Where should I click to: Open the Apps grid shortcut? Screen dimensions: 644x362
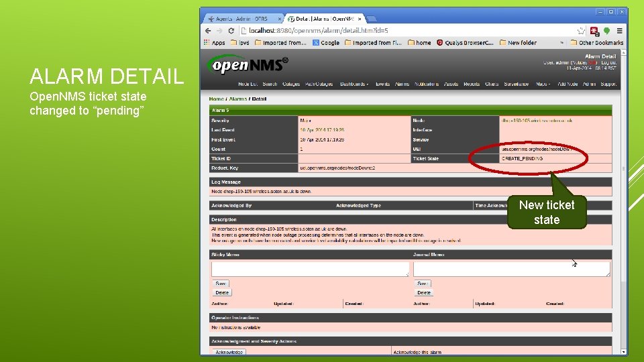215,43
